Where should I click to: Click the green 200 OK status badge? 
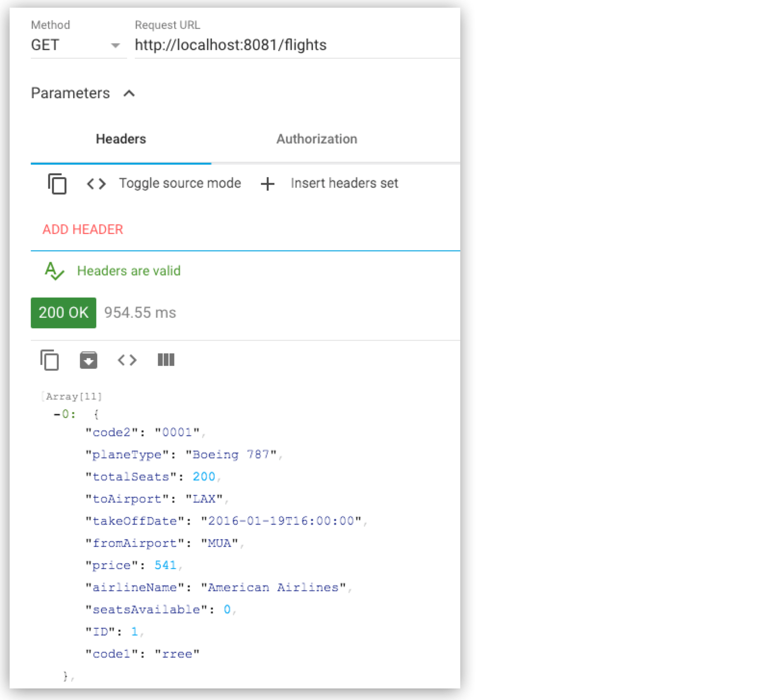click(x=63, y=312)
